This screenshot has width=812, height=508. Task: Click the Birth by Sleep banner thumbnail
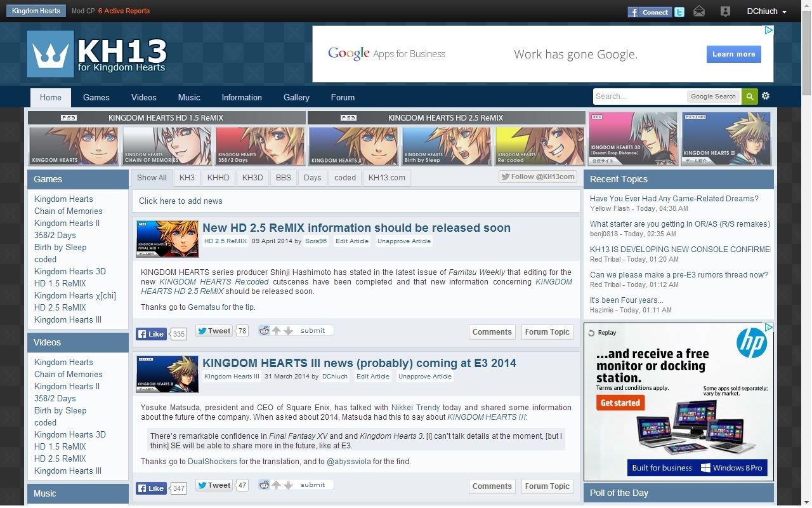pyautogui.click(x=447, y=146)
